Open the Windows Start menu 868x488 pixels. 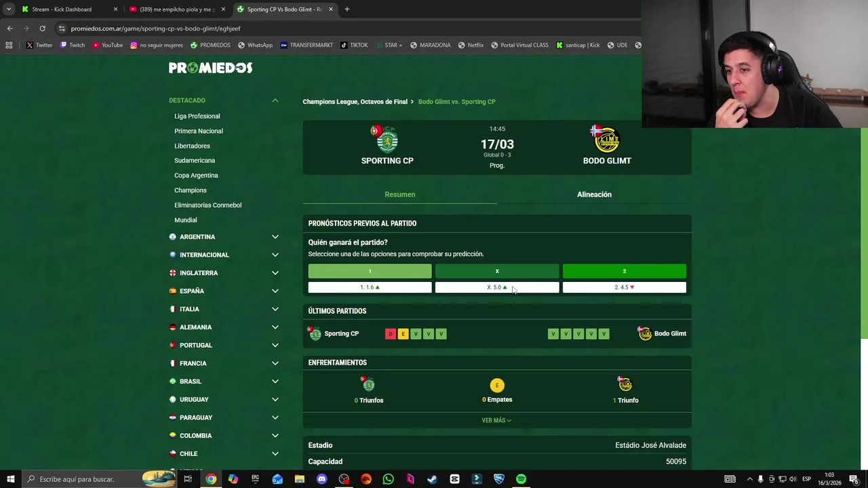coord(11,479)
